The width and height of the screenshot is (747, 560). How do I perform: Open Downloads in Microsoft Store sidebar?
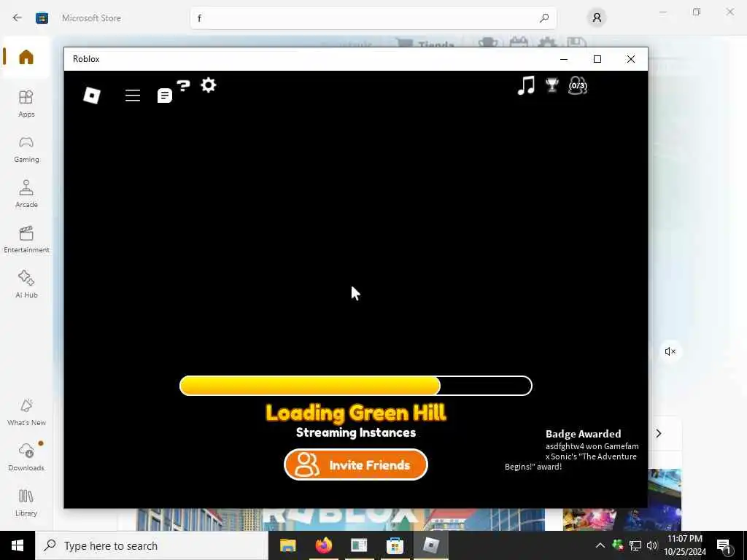[26, 457]
